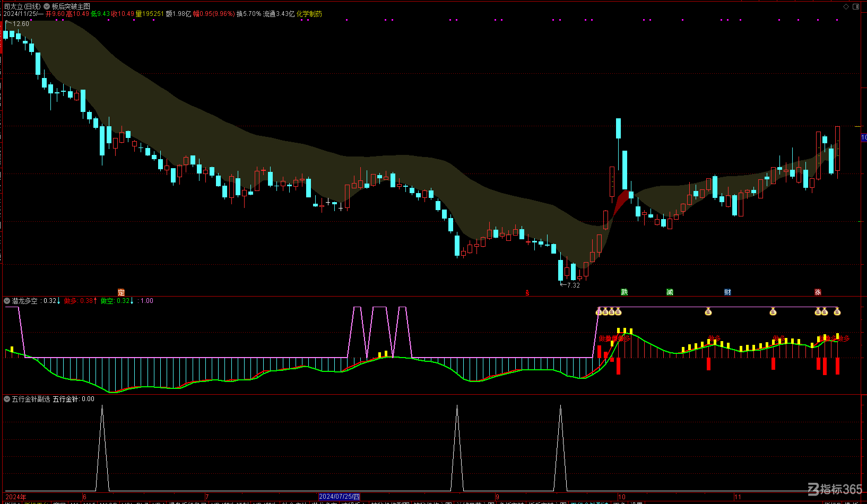Select the highlighted date 2024/07/25/四 on timeline

(340, 497)
